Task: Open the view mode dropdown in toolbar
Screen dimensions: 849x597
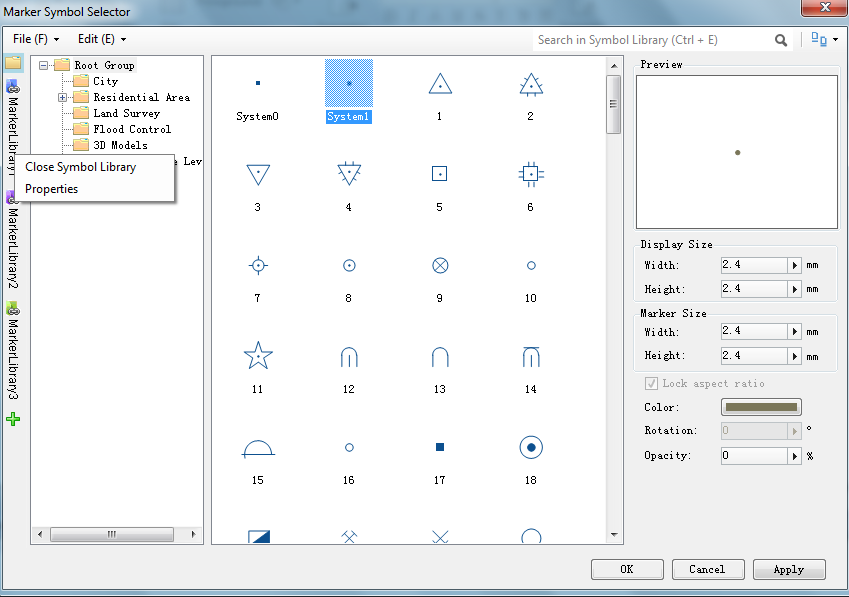Action: (x=825, y=40)
